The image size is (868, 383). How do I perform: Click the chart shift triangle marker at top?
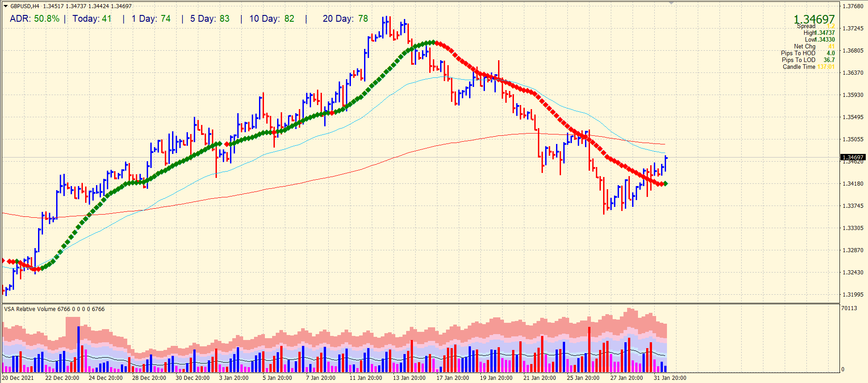coord(671,3)
